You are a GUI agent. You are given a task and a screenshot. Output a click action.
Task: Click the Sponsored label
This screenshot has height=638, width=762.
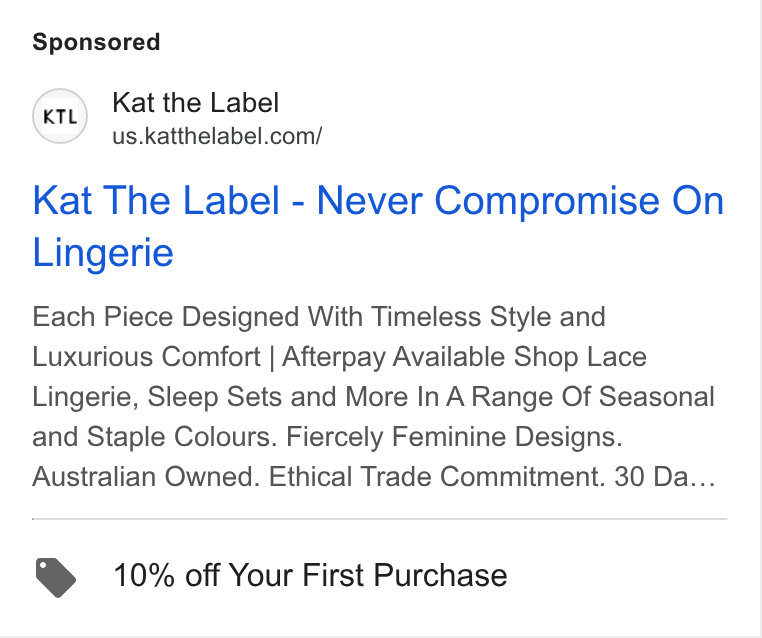pos(96,42)
